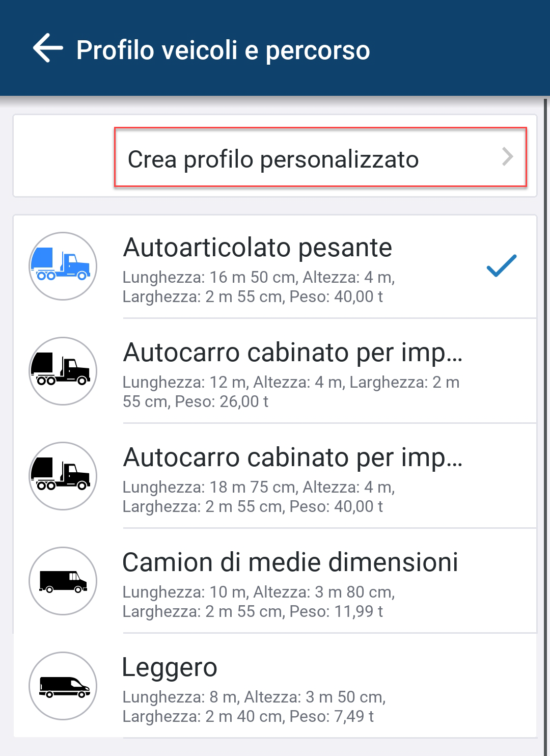Screen dimensions: 550x756
Task: Click the Lunghezza 18 m 75 cm details text
Action: click(259, 497)
